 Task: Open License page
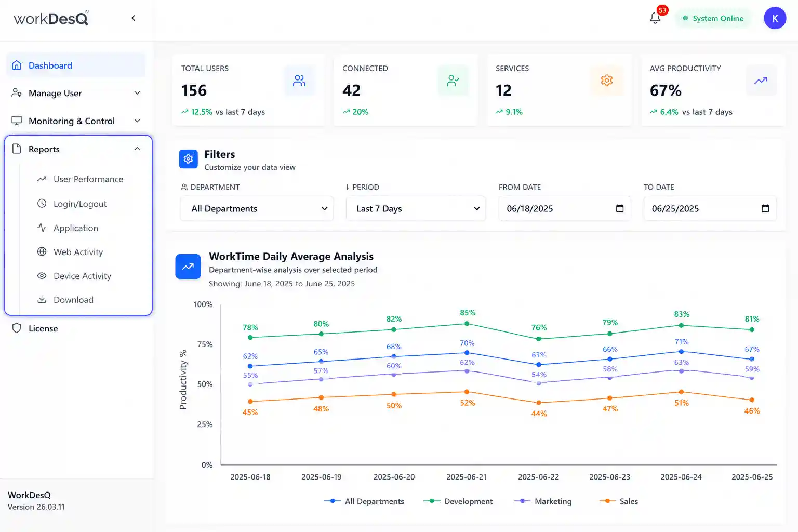tap(76, 328)
